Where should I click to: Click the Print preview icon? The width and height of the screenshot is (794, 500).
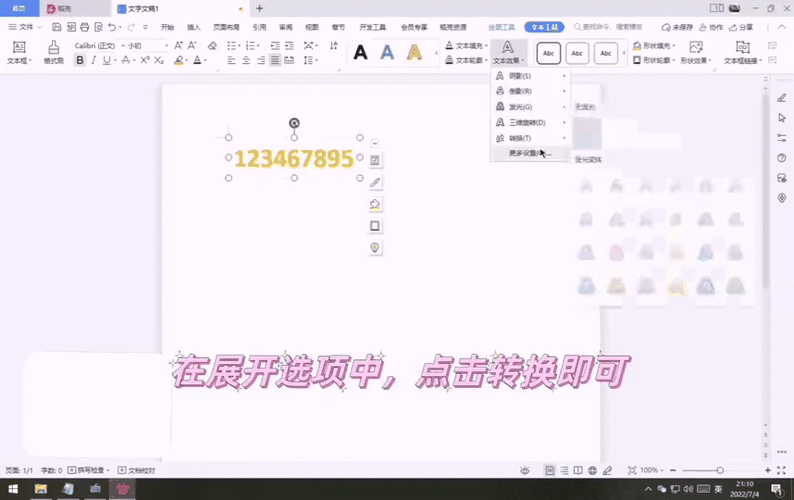coord(98,27)
